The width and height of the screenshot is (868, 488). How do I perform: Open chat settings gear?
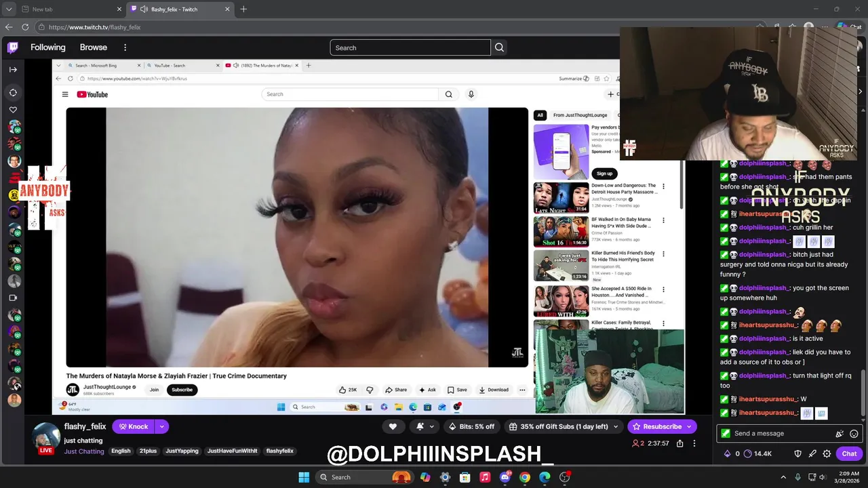click(x=827, y=453)
